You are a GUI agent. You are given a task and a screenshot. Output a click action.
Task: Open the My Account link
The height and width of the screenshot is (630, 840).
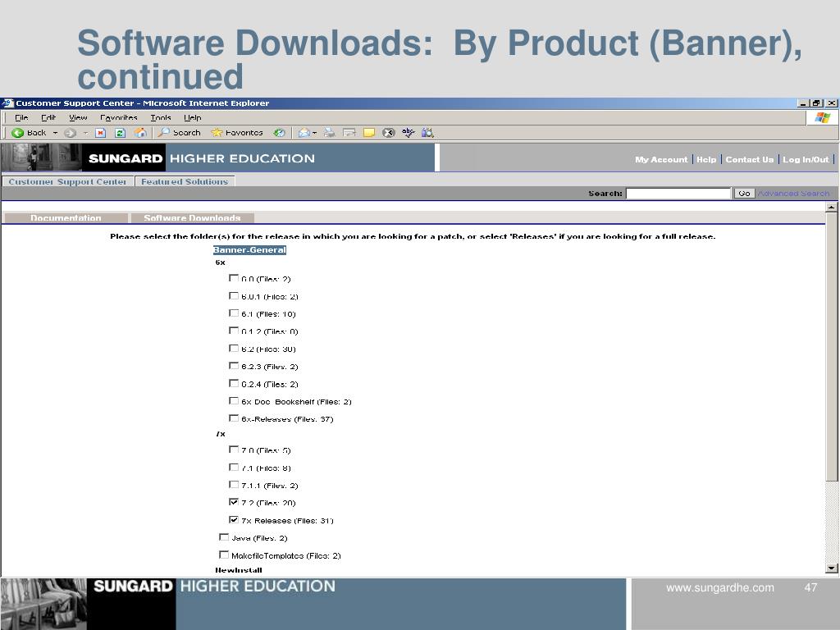(661, 160)
